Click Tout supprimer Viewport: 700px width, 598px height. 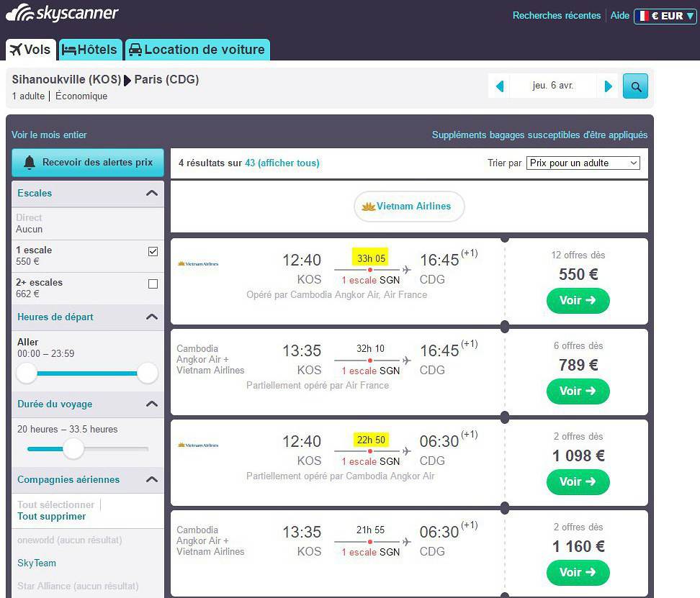pos(51,517)
